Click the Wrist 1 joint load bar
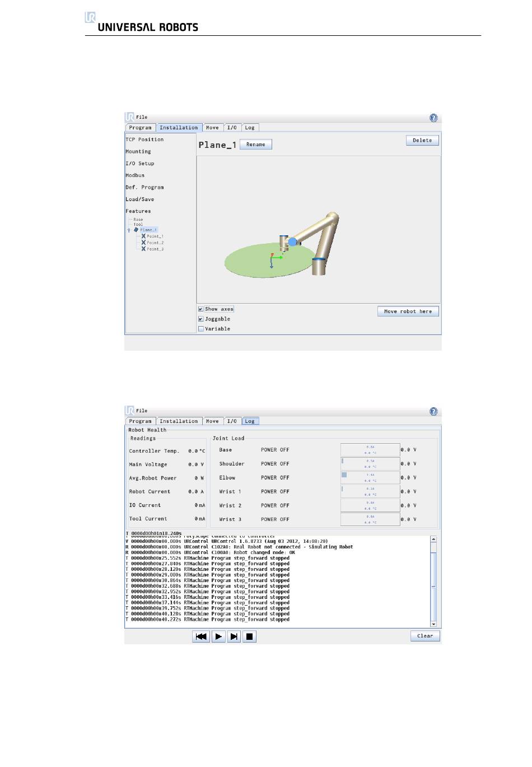 click(x=370, y=491)
